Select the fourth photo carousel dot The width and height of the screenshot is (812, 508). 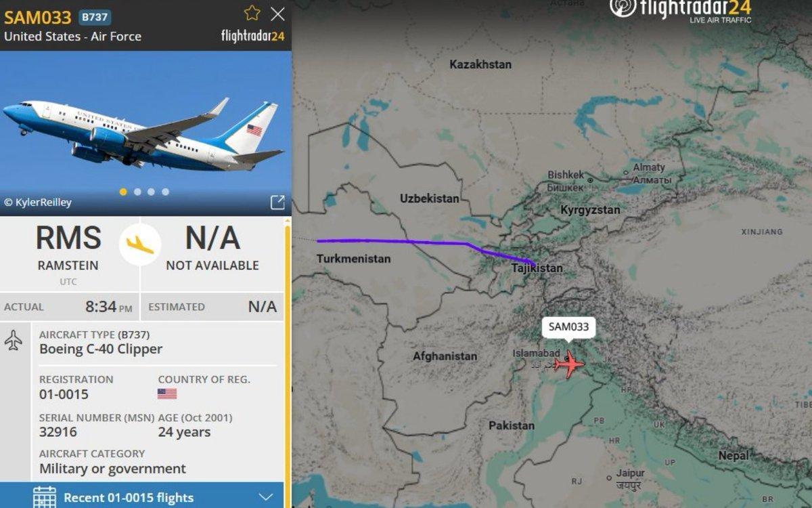click(165, 192)
